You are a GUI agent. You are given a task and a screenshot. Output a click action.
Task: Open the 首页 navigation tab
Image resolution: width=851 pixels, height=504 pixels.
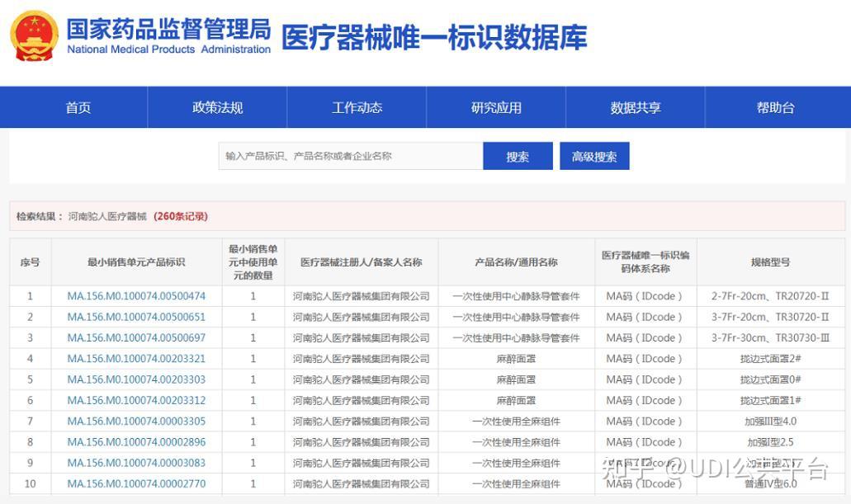78,107
